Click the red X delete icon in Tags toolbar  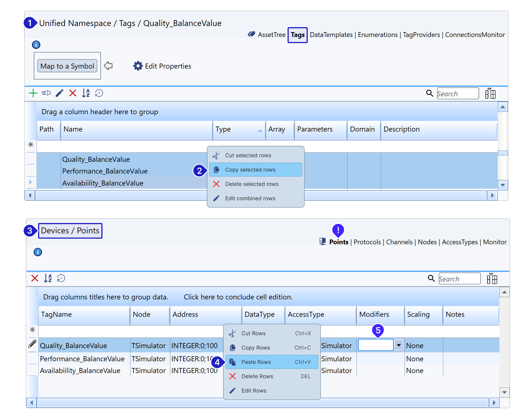(x=73, y=93)
